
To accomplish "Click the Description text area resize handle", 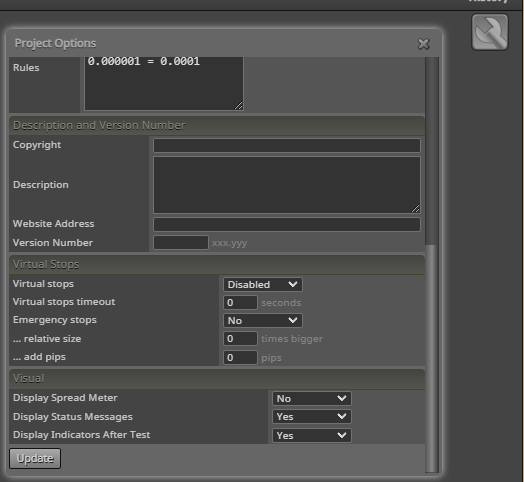I will pos(415,209).
